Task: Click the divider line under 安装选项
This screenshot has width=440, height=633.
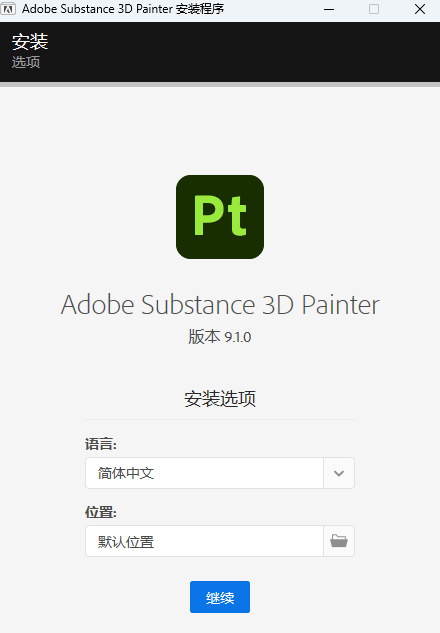Action: pyautogui.click(x=220, y=419)
